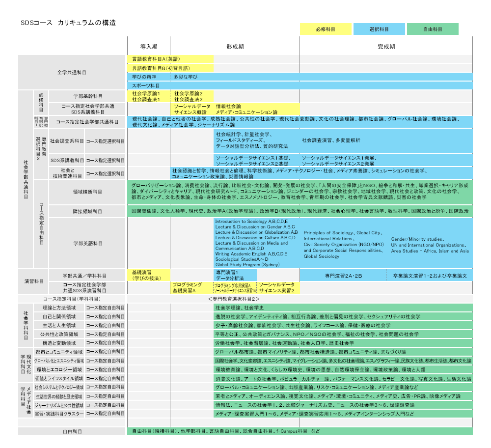The width and height of the screenshot is (491, 448).
Task: Click the 多彩な学び cell
Action: pyautogui.click(x=322, y=77)
